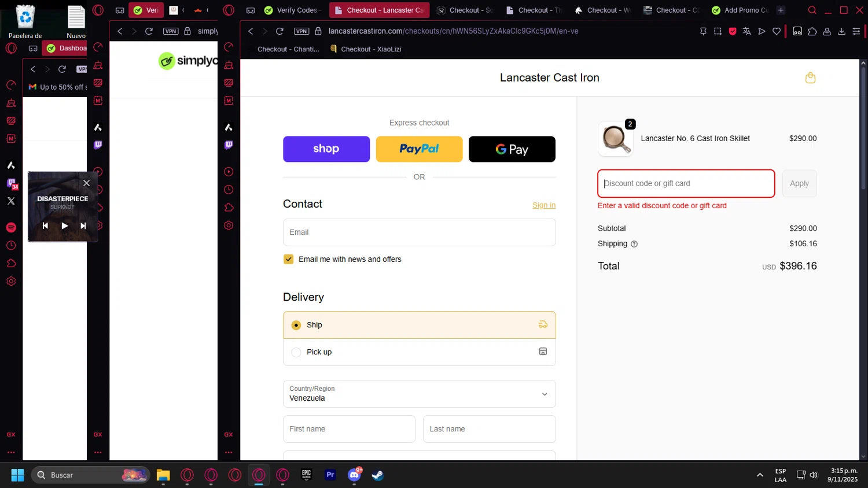The image size is (868, 488).
Task: Bookmark page with the heart icon
Action: pyautogui.click(x=777, y=31)
